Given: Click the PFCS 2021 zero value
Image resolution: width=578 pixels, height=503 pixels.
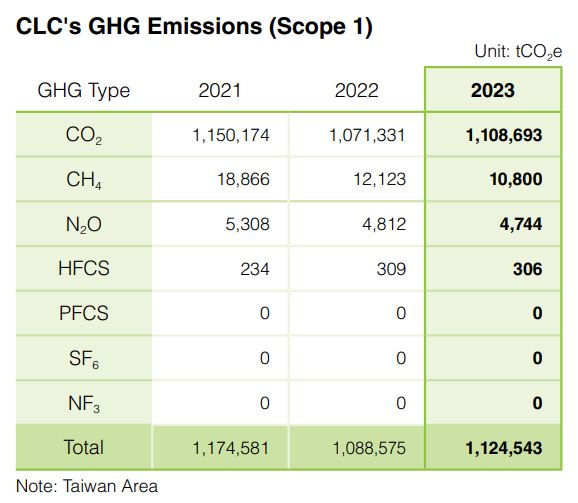Looking at the screenshot, I should click(x=265, y=313).
